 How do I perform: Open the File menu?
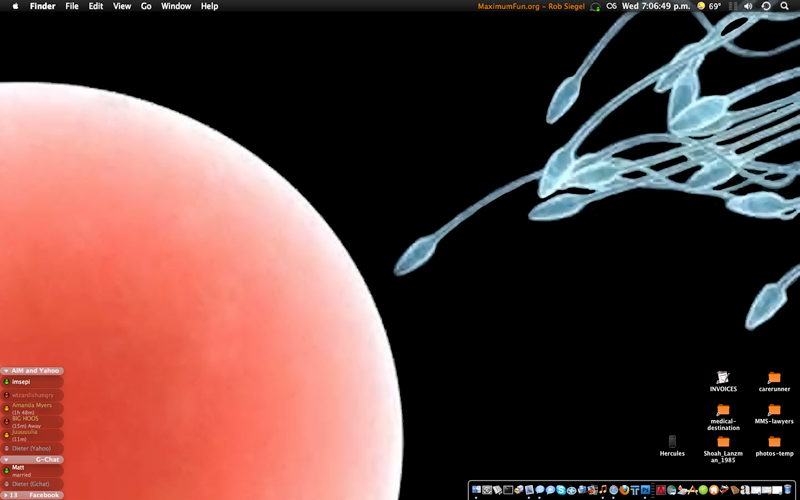point(72,6)
